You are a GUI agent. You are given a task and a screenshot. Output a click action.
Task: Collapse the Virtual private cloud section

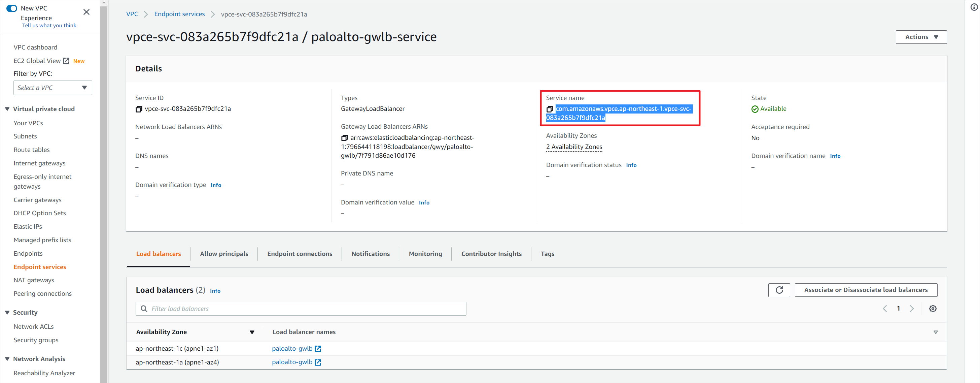[7, 109]
